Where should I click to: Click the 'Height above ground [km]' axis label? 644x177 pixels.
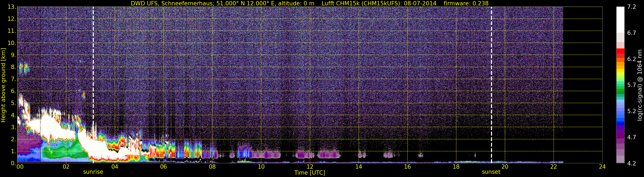3,85
